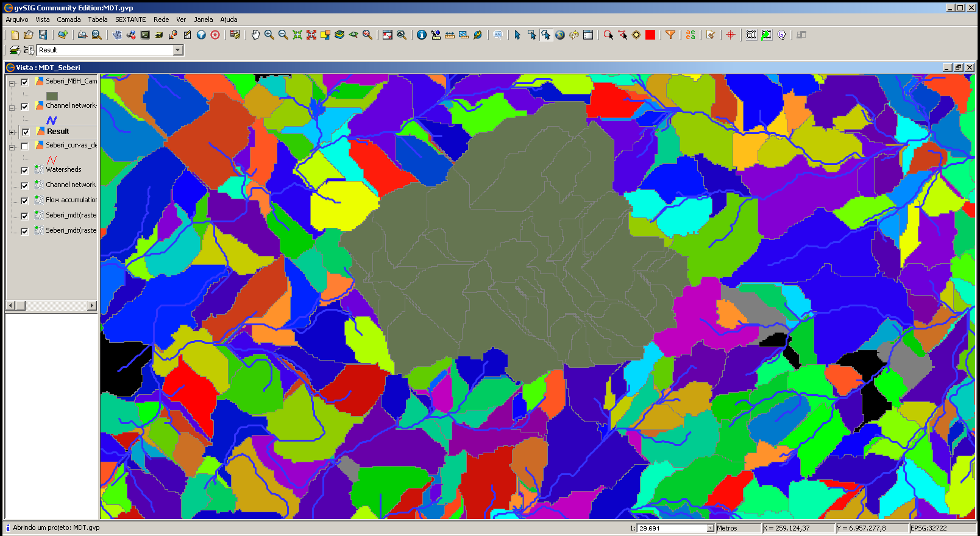Image resolution: width=980 pixels, height=536 pixels.
Task: Click the Zoom In magnifier tool
Action: [269, 35]
